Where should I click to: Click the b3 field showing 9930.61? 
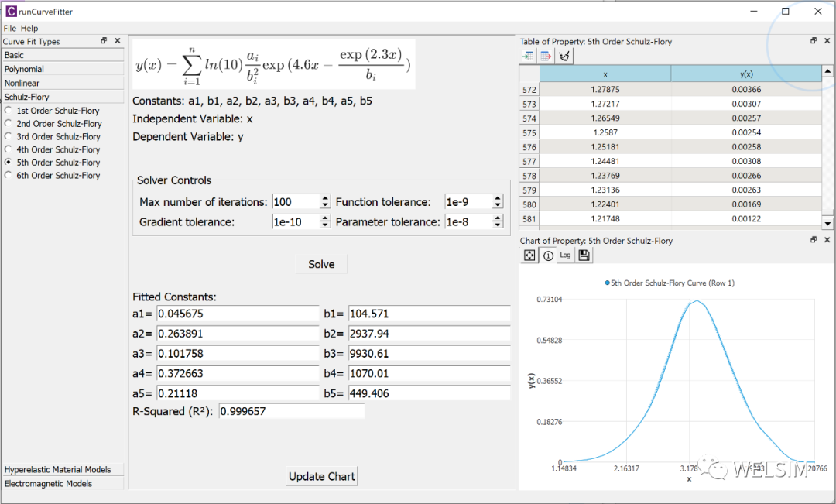click(x=429, y=354)
